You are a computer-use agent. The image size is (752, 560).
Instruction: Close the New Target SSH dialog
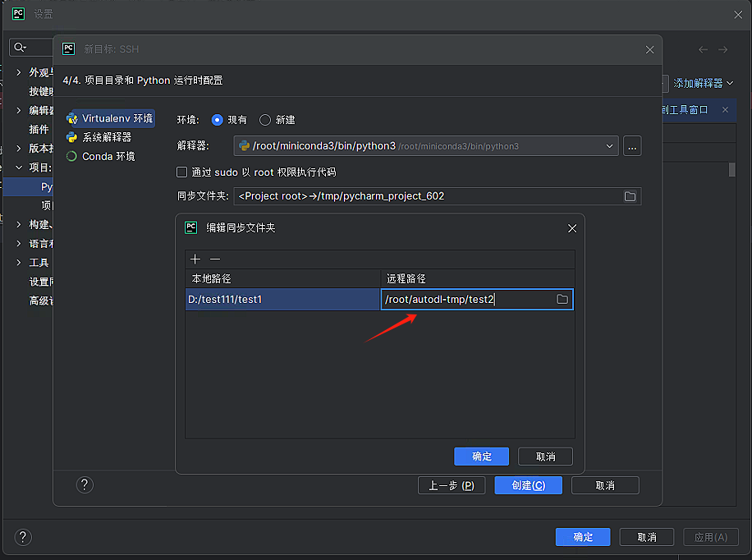(x=650, y=49)
